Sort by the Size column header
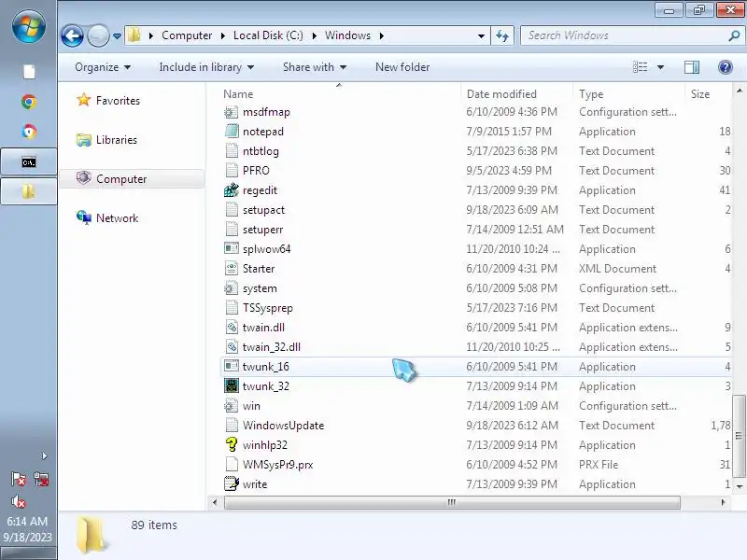Screen dimensions: 747x560 coord(700,94)
